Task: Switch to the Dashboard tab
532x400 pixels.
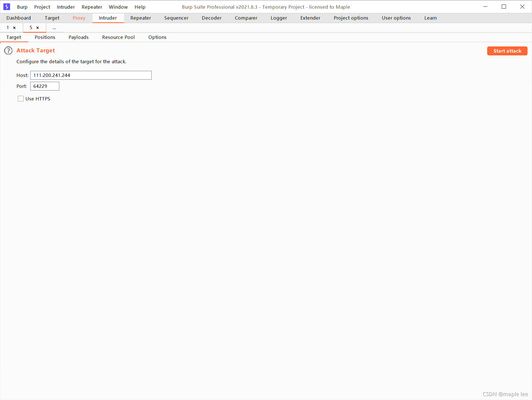Action: pyautogui.click(x=19, y=18)
